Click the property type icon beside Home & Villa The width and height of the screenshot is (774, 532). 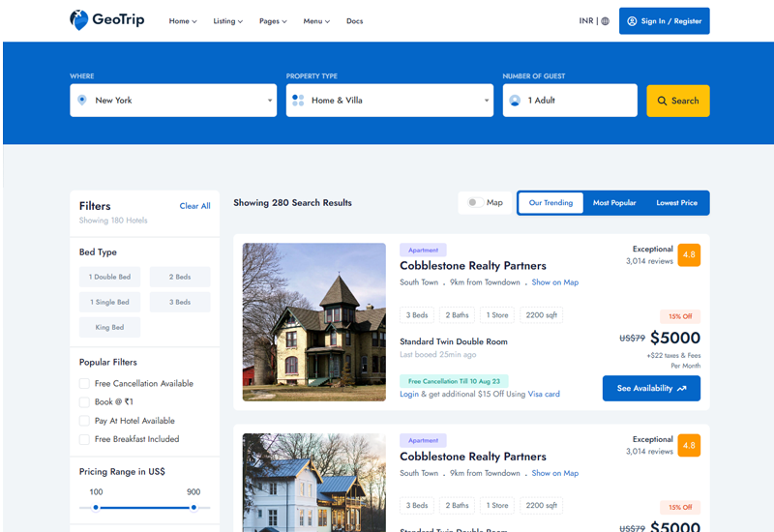click(x=298, y=100)
